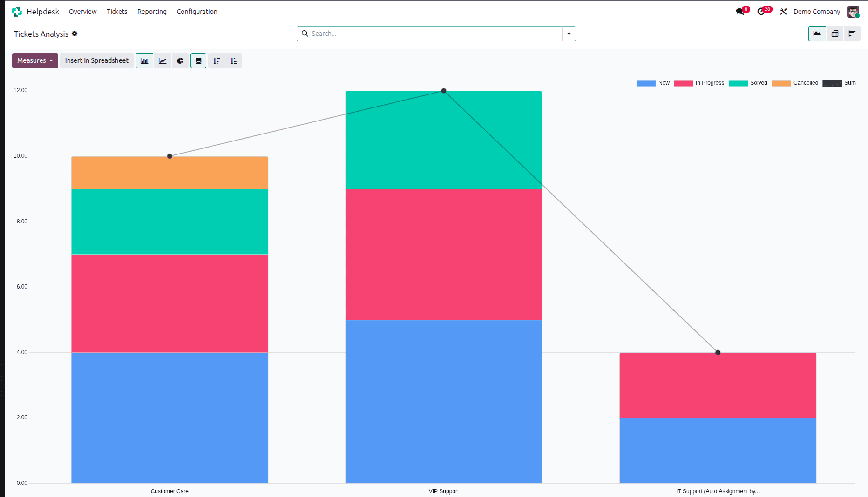The image size is (868, 497).
Task: Expand the search filters dropdown arrow
Action: click(x=569, y=34)
